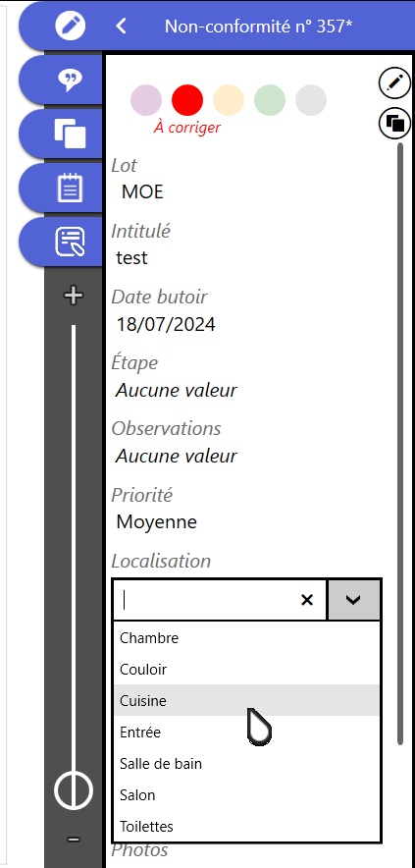Open the pencil edit tab in the sidebar
Viewport: 415px width, 868px height.
(71, 26)
